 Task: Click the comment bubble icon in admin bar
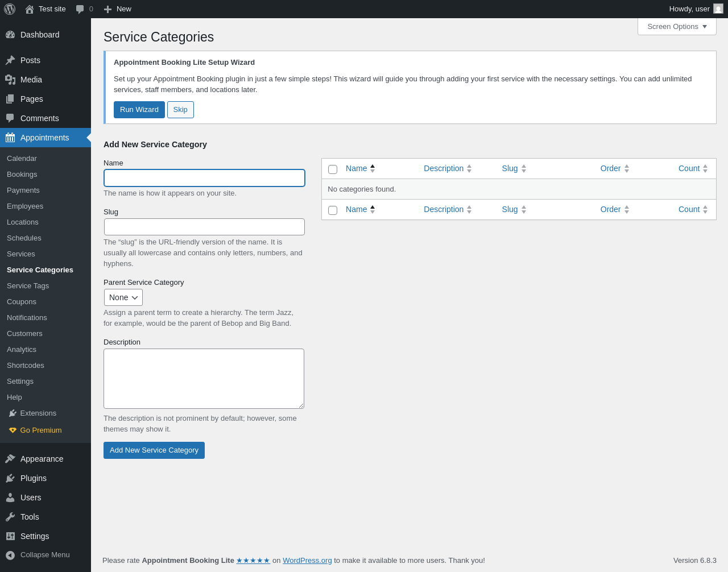pyautogui.click(x=80, y=9)
